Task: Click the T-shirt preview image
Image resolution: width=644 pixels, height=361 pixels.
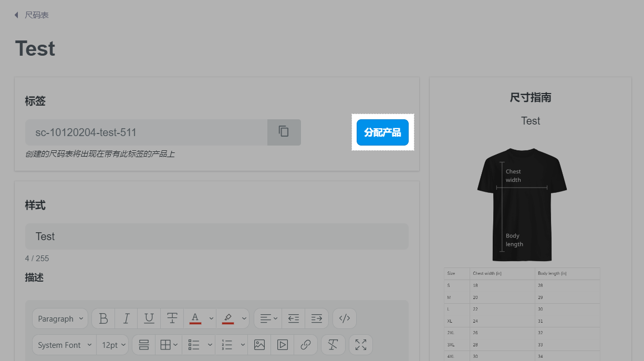Action: click(522, 204)
